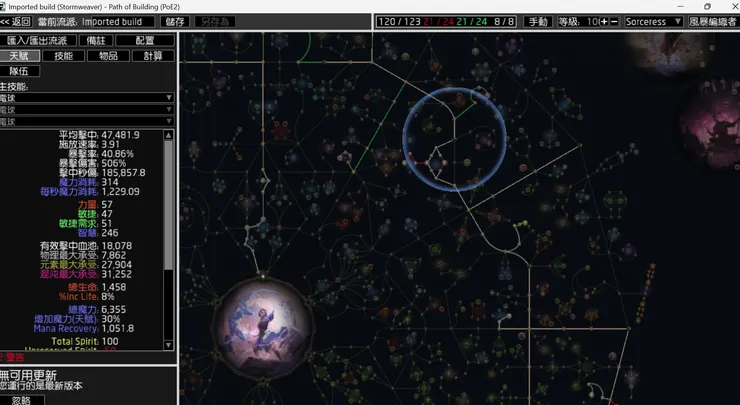Open the 備註 notes section
The width and height of the screenshot is (740, 405).
point(96,41)
